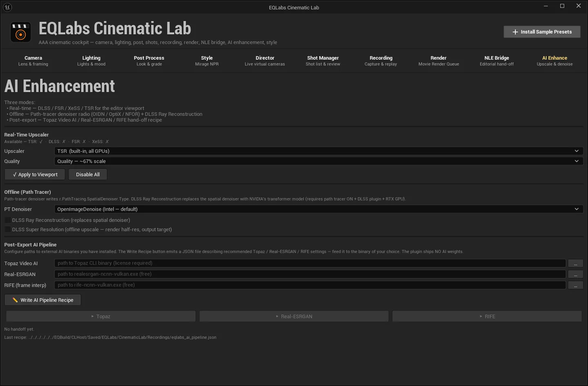
Task: Select the Style Mirage NPR tab
Action: [207, 60]
